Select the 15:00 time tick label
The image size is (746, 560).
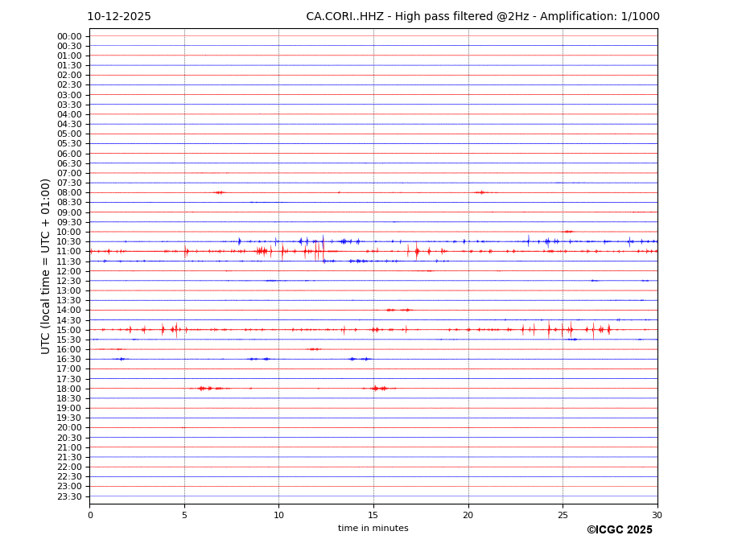pyautogui.click(x=69, y=330)
